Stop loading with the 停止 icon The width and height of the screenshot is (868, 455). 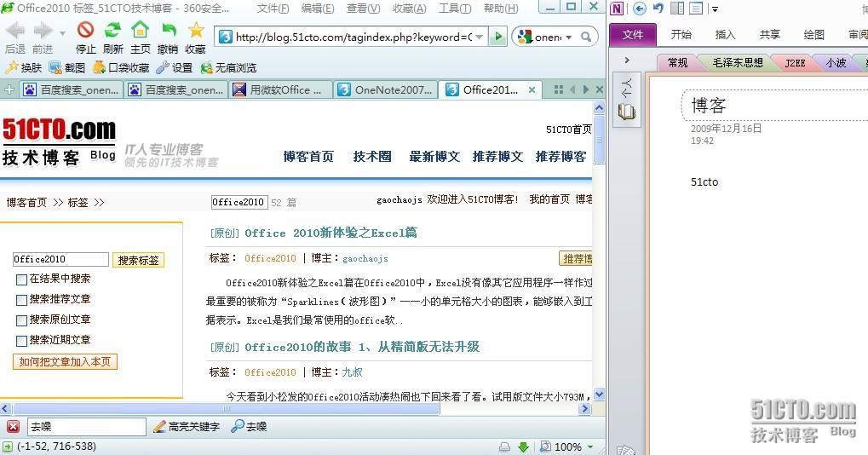coord(85,29)
